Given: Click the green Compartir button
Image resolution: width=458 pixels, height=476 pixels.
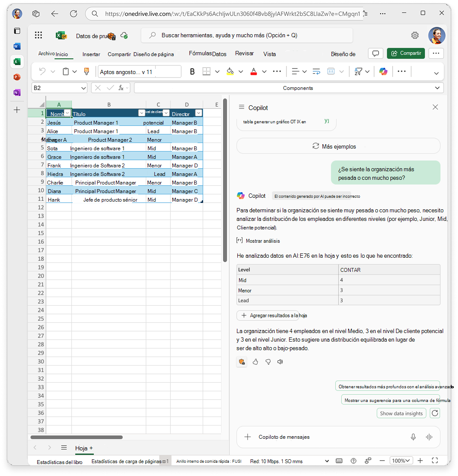Looking at the screenshot, I should point(406,54).
